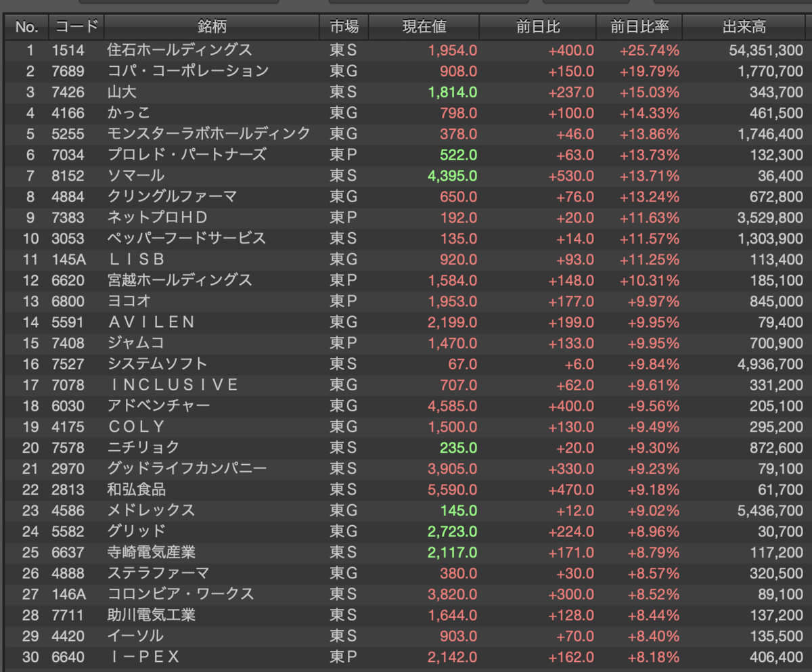This screenshot has width=812, height=672.
Task: Click stock code 7689
Action: point(68,71)
